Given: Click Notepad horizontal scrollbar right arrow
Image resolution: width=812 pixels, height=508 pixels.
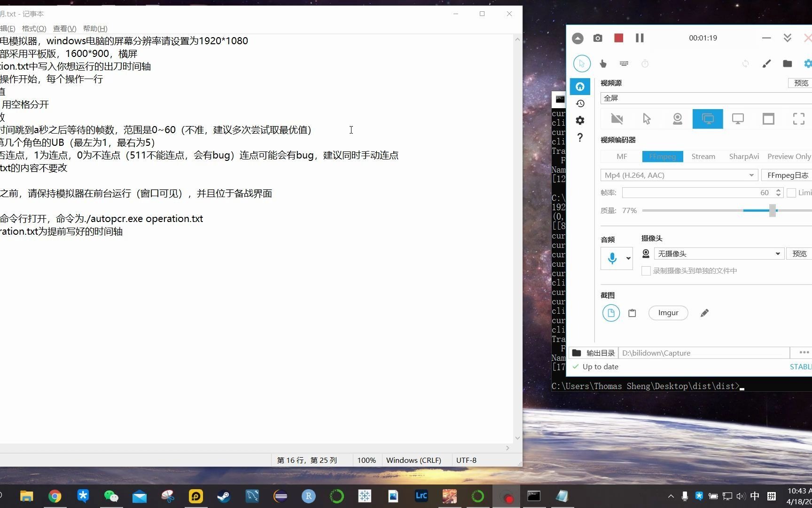Looking at the screenshot, I should (507, 448).
